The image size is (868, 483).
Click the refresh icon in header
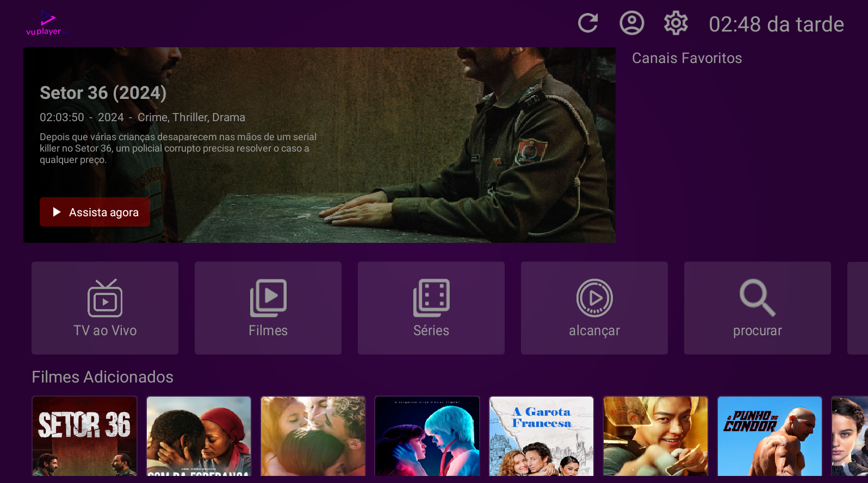tap(588, 23)
